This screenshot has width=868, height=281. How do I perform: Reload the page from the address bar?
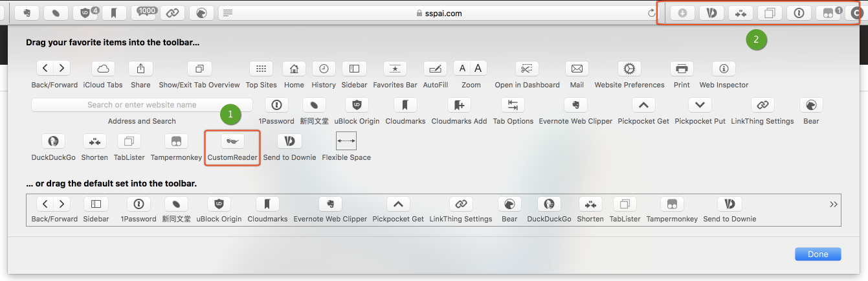tap(651, 13)
